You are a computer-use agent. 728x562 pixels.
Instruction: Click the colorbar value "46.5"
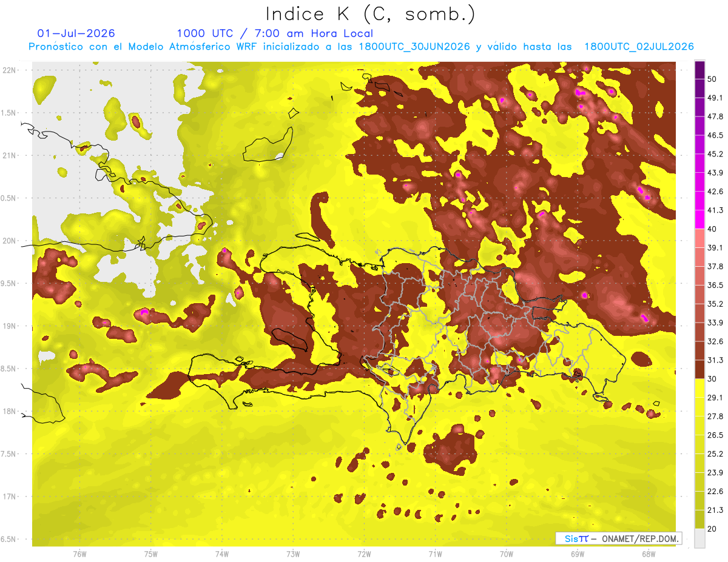coord(715,135)
